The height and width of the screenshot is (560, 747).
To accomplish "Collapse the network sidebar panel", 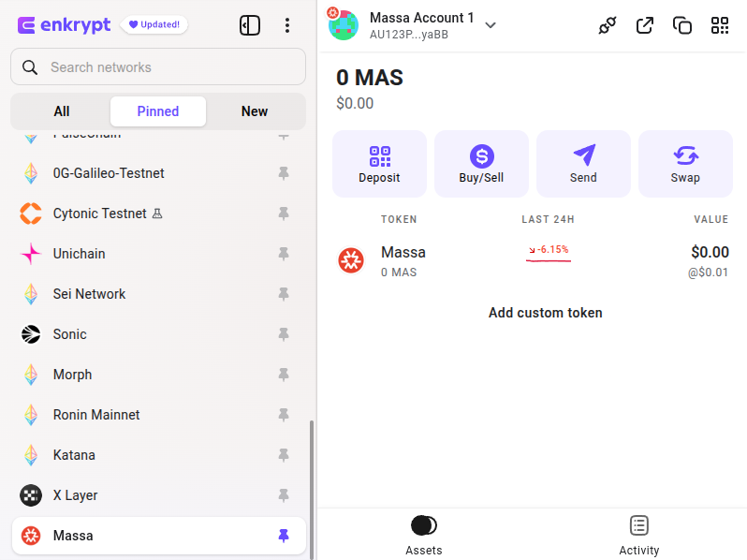I will (250, 25).
